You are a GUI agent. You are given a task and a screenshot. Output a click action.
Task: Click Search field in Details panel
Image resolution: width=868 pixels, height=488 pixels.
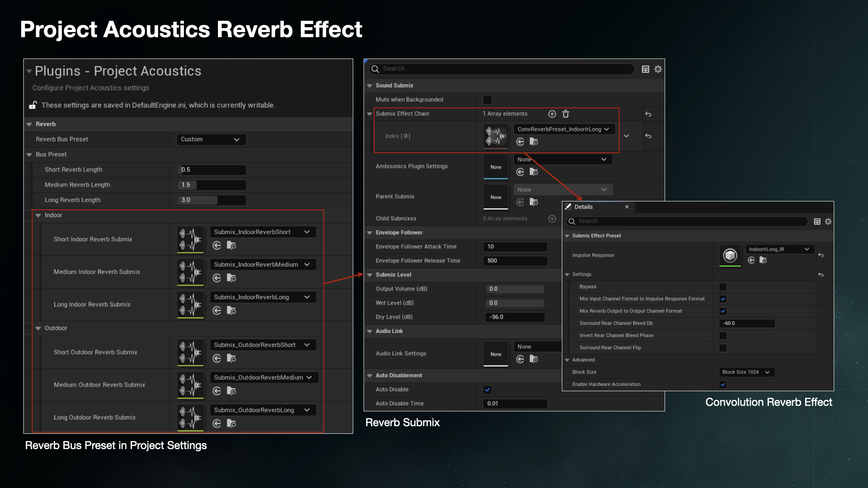(x=687, y=221)
